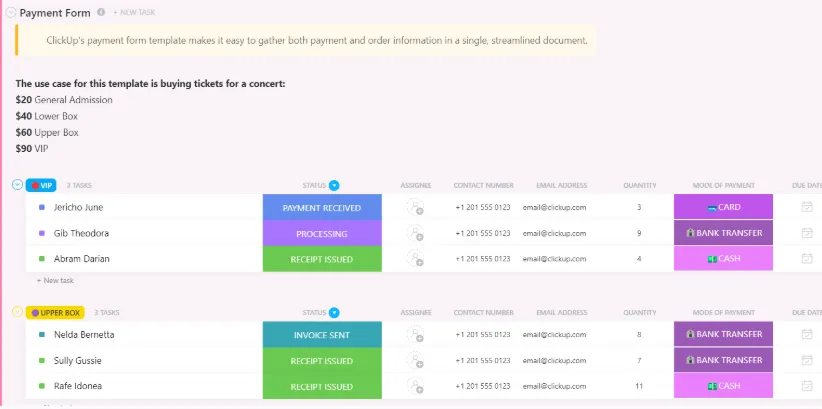822x409 pixels.
Task: Collapse the VIP group
Action: (x=18, y=185)
